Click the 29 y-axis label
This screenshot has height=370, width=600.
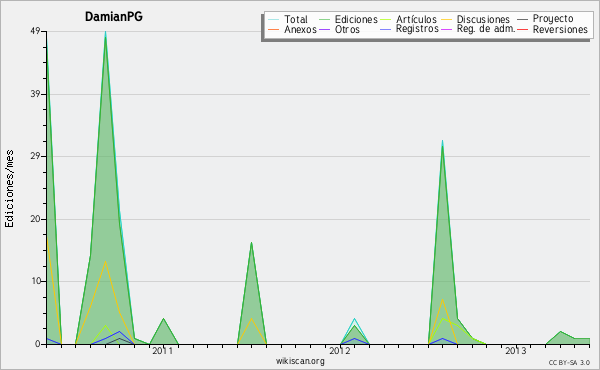coord(36,156)
